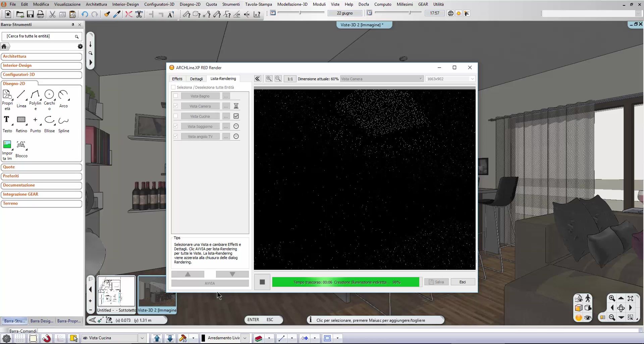
Task: Click the home icon in Barra-Strumenti
Action: click(x=4, y=47)
